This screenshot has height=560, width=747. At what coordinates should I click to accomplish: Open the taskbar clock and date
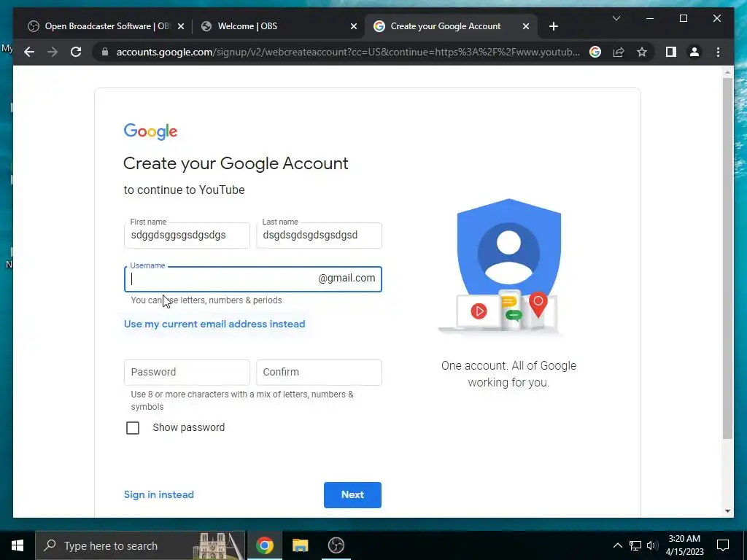(x=684, y=545)
